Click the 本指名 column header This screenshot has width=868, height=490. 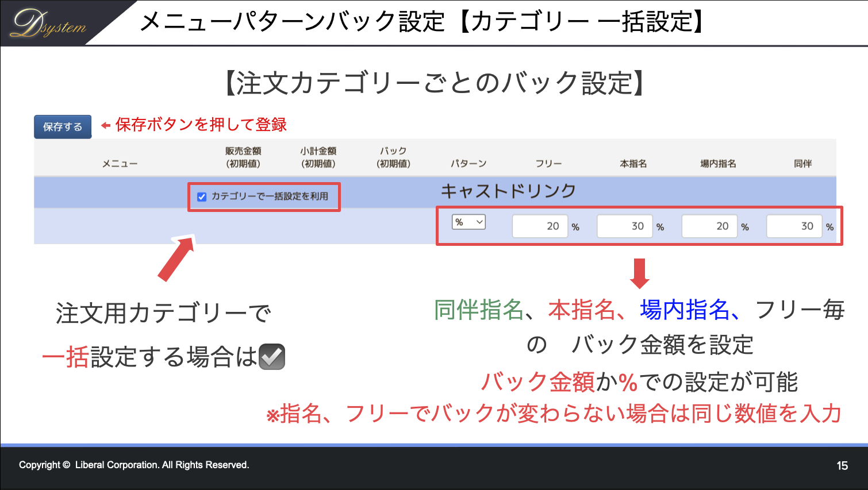[x=633, y=164]
